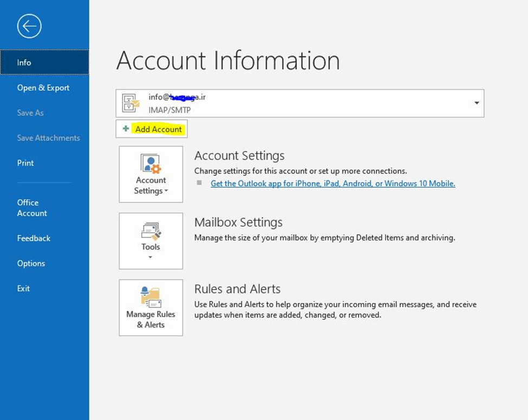
Task: Go to Print in the sidebar
Action: [x=25, y=163]
